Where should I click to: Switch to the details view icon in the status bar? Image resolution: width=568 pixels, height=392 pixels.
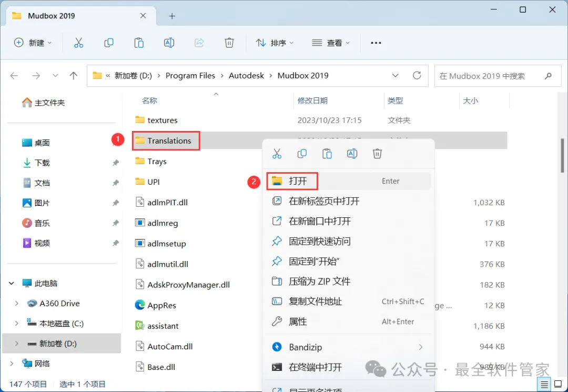(x=544, y=384)
